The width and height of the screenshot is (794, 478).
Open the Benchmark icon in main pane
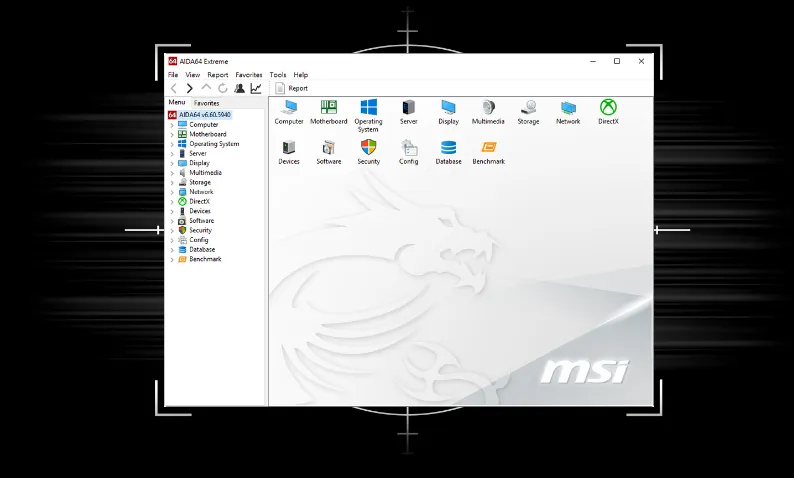pos(488,152)
